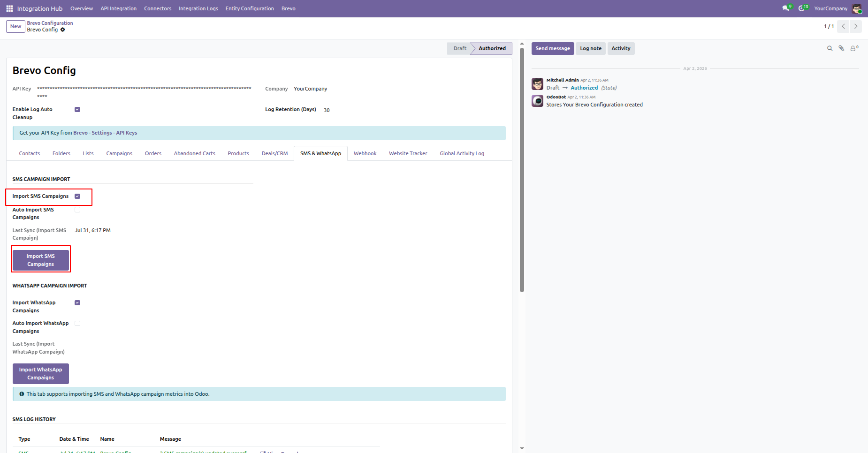This screenshot has width=868, height=453.
Task: Go to next record arrow
Action: 856,26
